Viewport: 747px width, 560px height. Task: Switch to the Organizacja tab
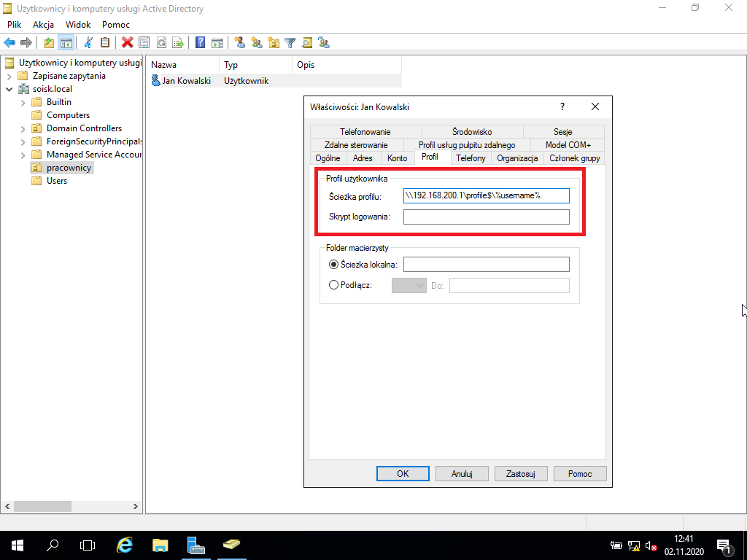point(517,158)
